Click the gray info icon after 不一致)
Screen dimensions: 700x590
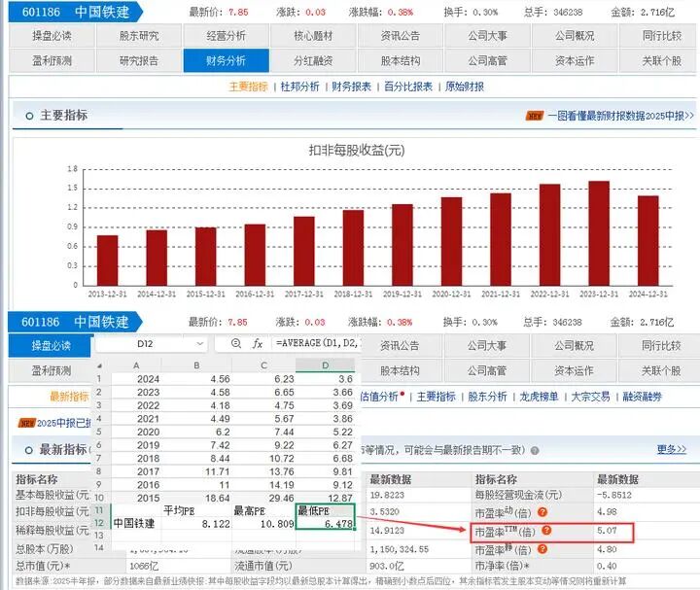535,450
